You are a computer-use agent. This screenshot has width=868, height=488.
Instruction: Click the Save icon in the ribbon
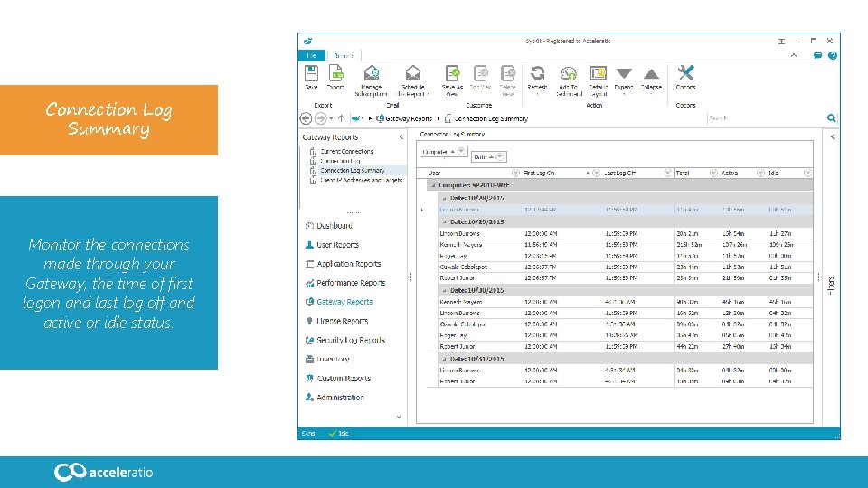point(311,73)
